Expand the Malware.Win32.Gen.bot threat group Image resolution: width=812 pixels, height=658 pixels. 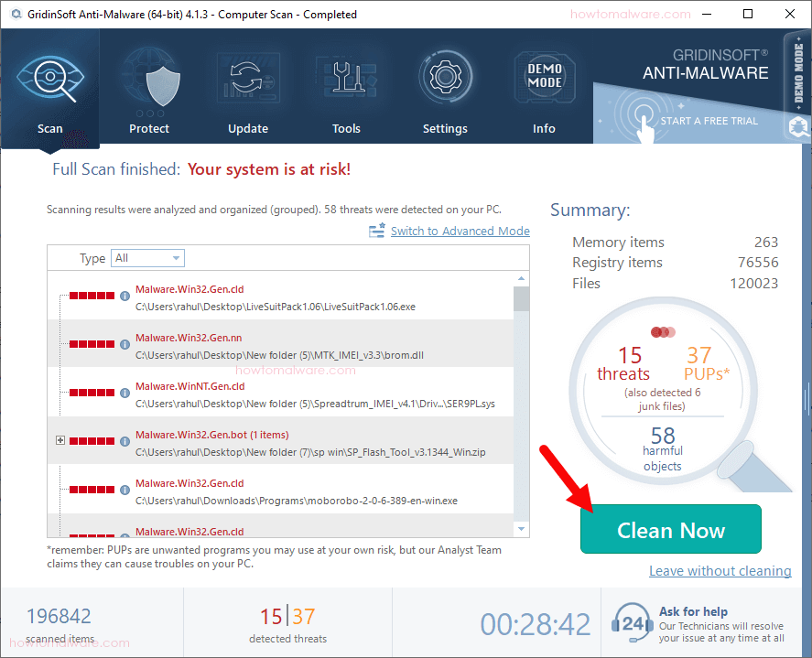61,440
